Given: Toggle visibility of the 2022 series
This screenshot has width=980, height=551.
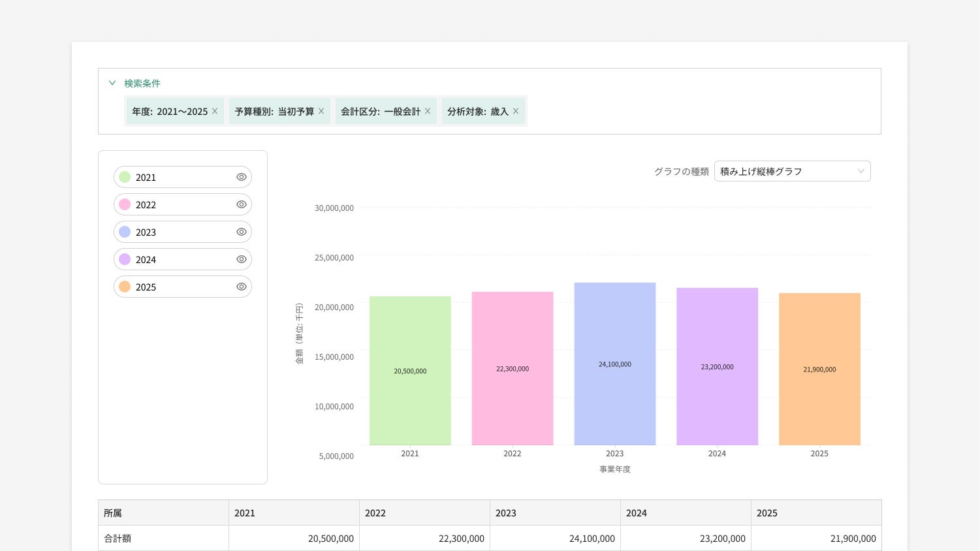Looking at the screenshot, I should (241, 204).
